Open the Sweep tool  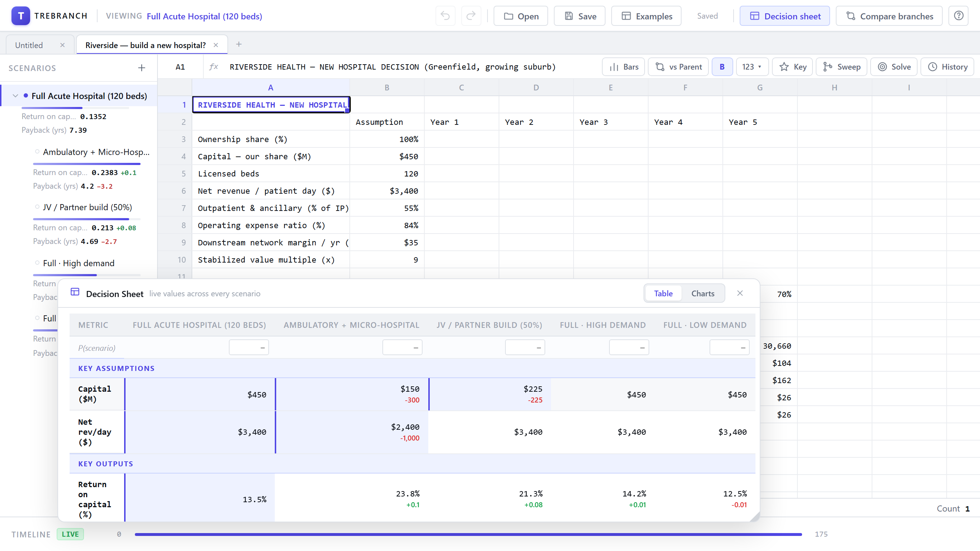pos(841,67)
